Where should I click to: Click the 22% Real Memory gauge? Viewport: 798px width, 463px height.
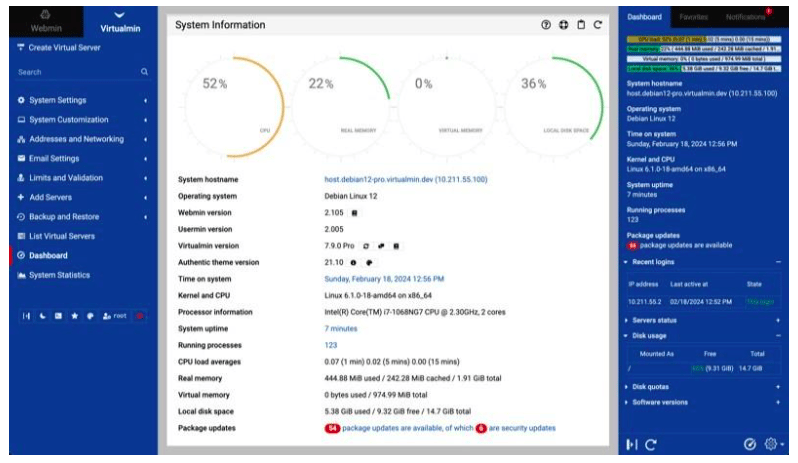click(340, 107)
